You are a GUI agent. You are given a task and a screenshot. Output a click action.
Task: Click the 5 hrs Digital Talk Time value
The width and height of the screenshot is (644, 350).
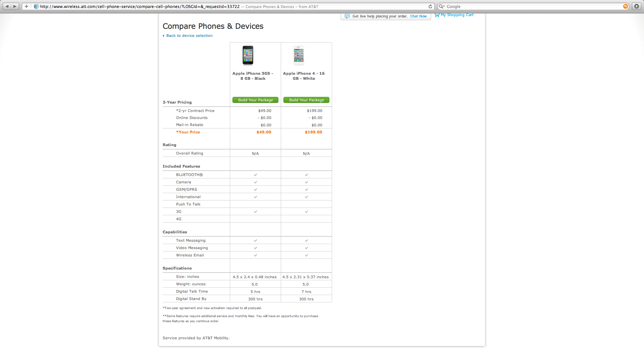click(255, 292)
